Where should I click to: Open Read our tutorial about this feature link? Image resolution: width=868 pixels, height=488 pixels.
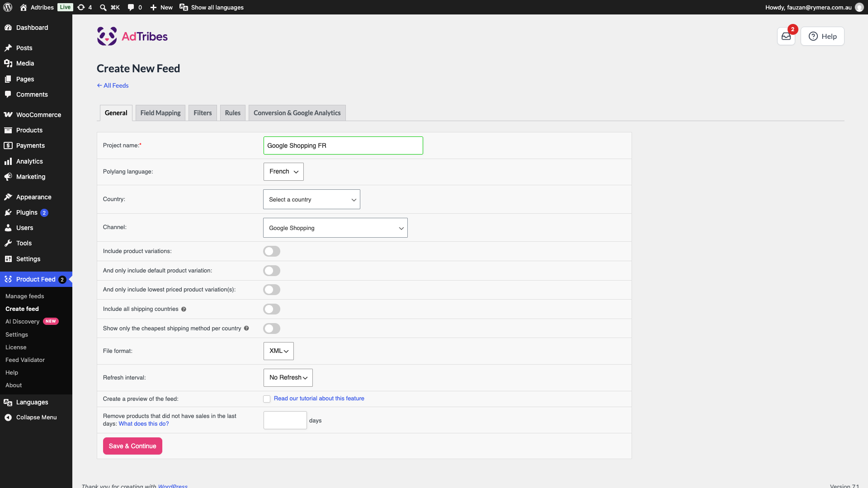pos(319,399)
